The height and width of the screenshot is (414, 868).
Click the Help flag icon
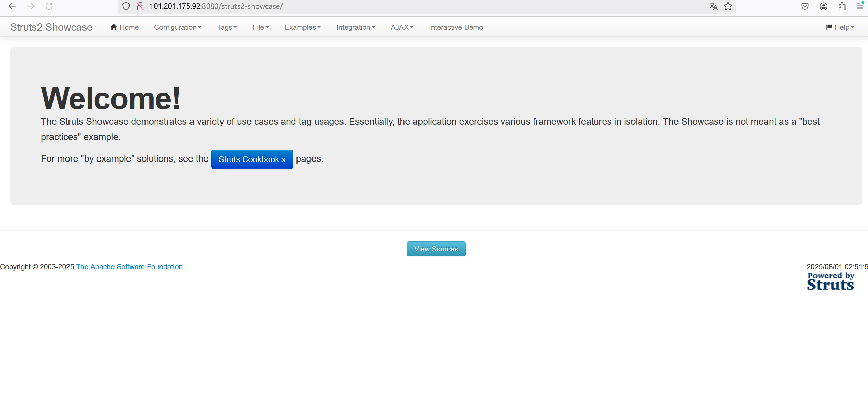[829, 27]
